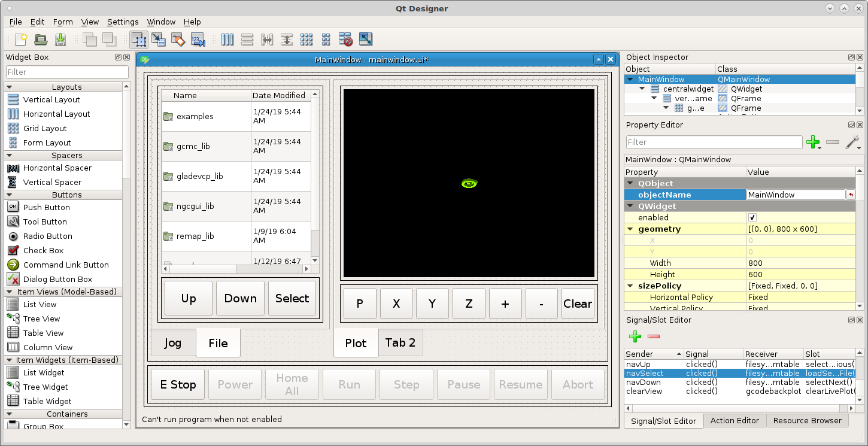
Task: Remove the selected connection with the red minus
Action: (x=654, y=336)
